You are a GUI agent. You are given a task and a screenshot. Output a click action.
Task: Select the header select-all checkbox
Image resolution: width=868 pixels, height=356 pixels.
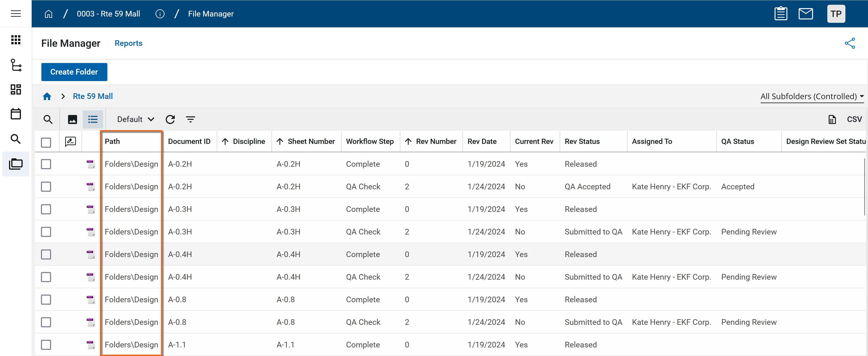click(46, 142)
